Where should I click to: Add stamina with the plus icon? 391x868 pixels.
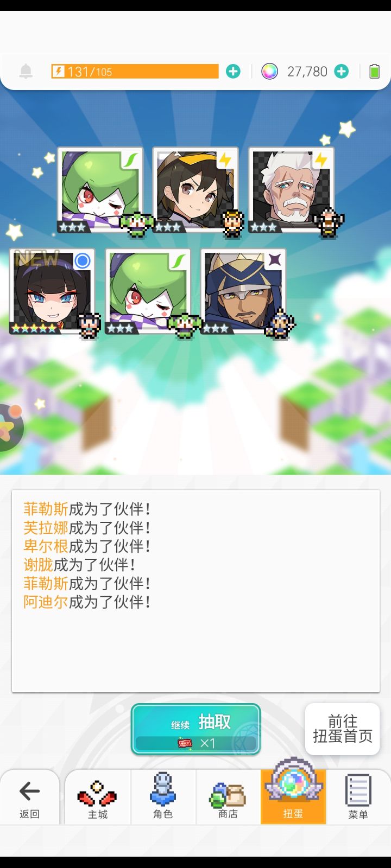233,71
